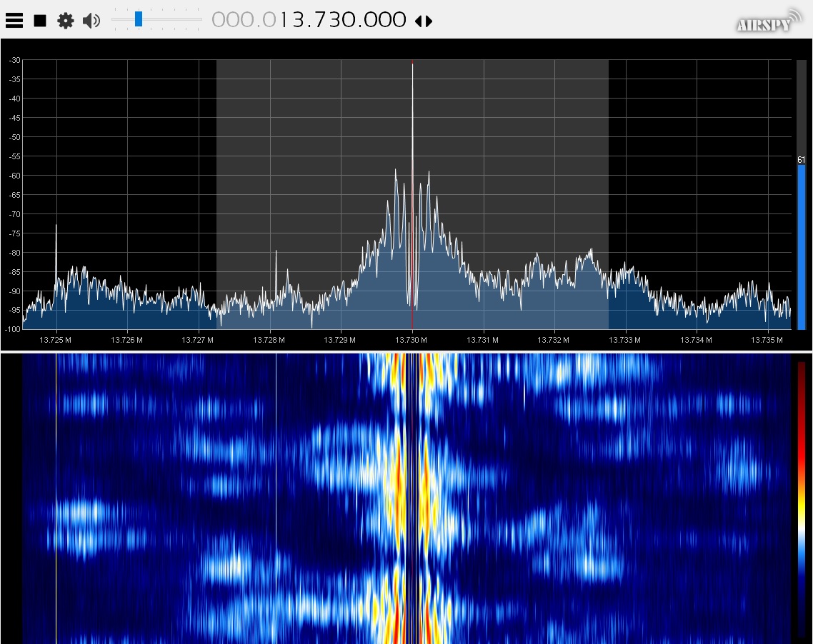Mute audio with the speaker icon
The image size is (813, 644).
91,21
